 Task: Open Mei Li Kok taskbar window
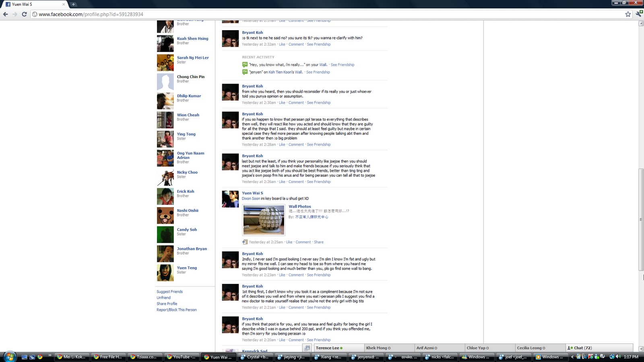[x=71, y=357]
